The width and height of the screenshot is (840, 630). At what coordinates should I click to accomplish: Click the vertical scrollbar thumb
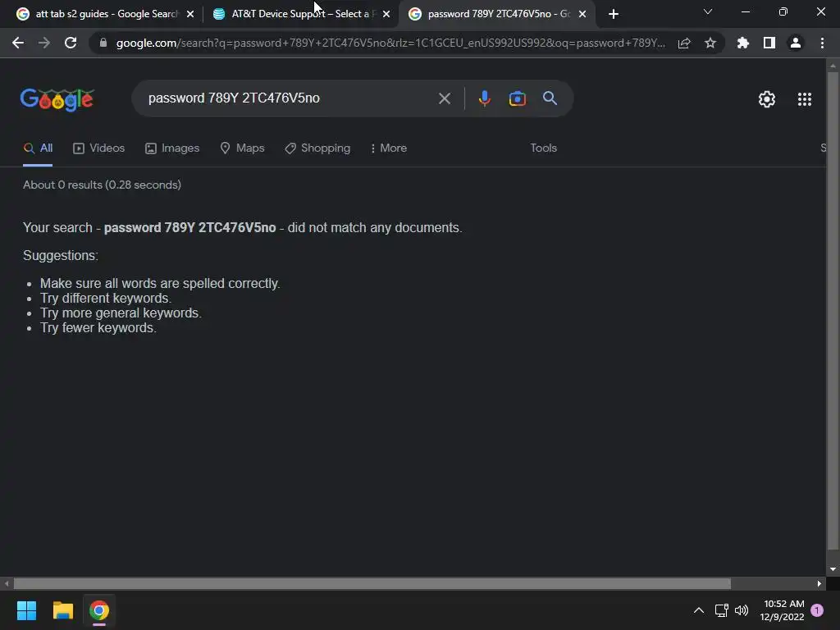(833, 311)
